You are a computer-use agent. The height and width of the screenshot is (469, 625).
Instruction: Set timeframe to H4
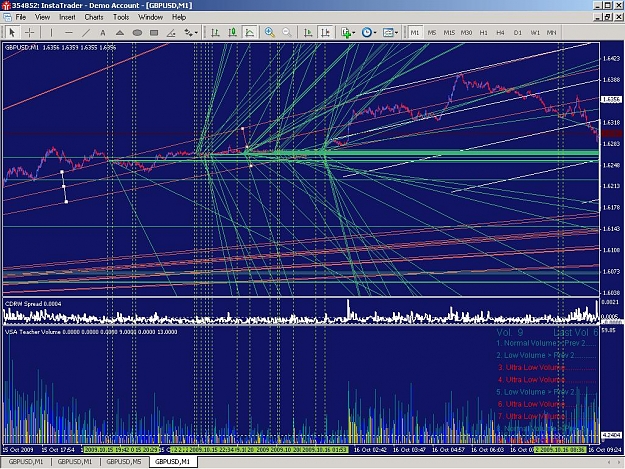pos(501,33)
